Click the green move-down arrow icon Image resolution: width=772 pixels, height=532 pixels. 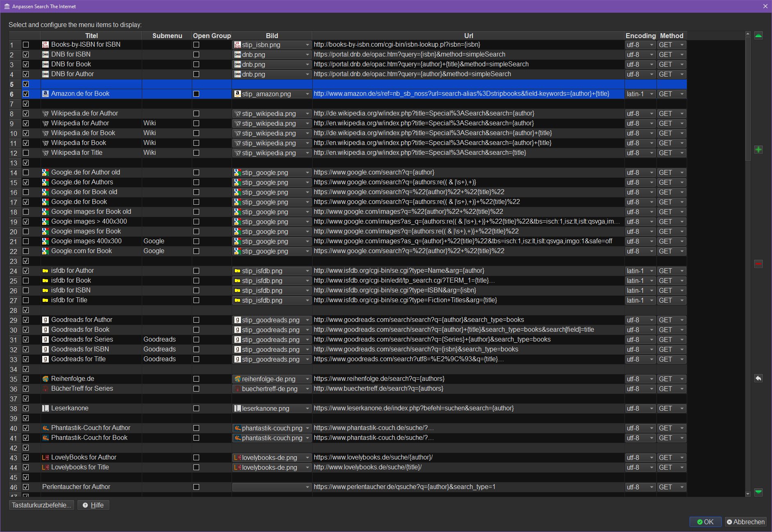coord(758,492)
